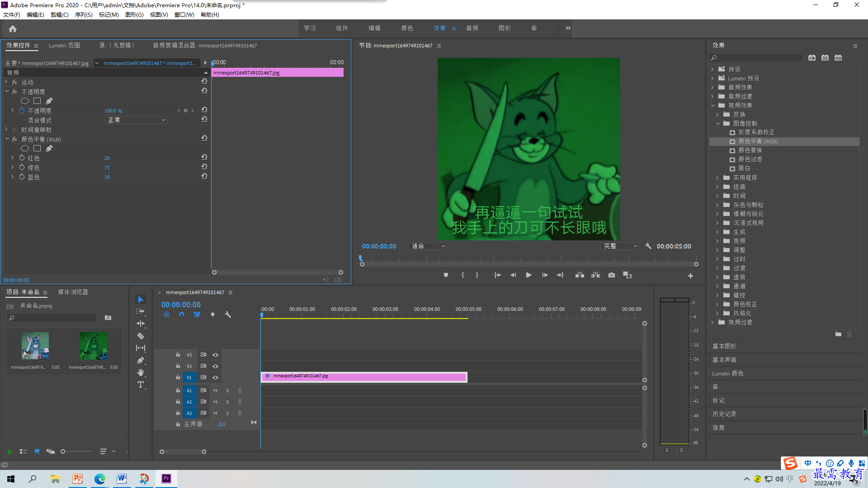Screen dimensions: 868x488
Task: Open the button editor plus icon
Action: click(690, 276)
